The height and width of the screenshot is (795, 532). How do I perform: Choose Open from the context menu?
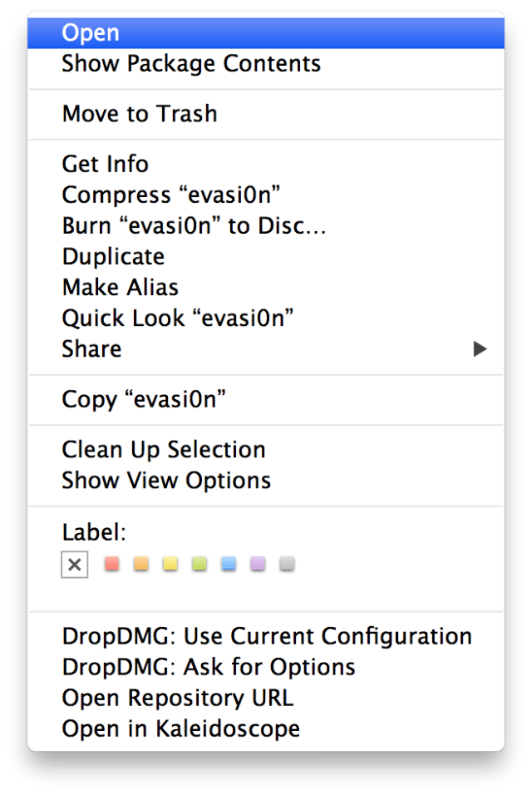point(91,33)
